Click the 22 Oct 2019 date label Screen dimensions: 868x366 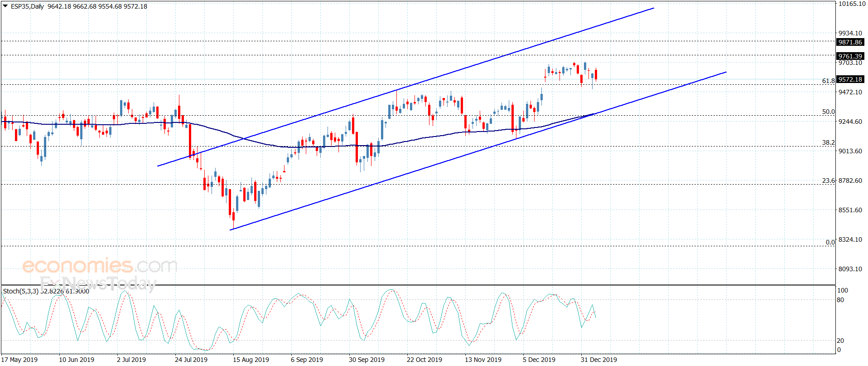(x=424, y=360)
